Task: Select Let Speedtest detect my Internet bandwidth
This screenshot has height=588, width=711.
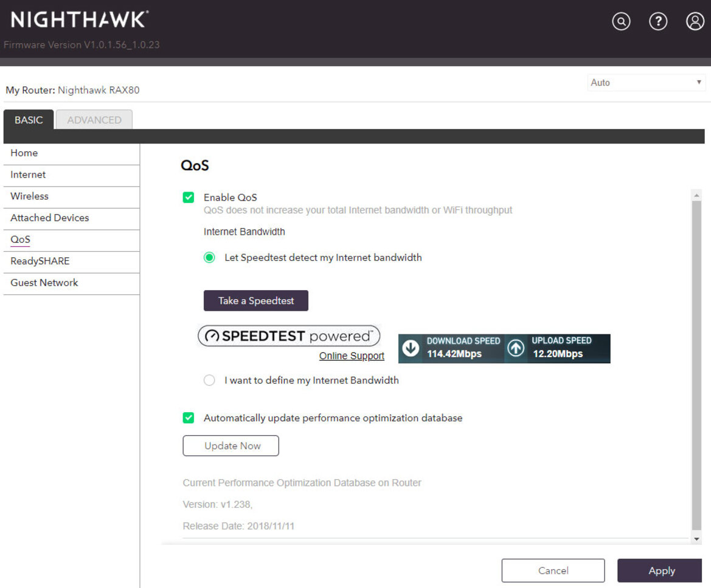Action: pyautogui.click(x=209, y=257)
